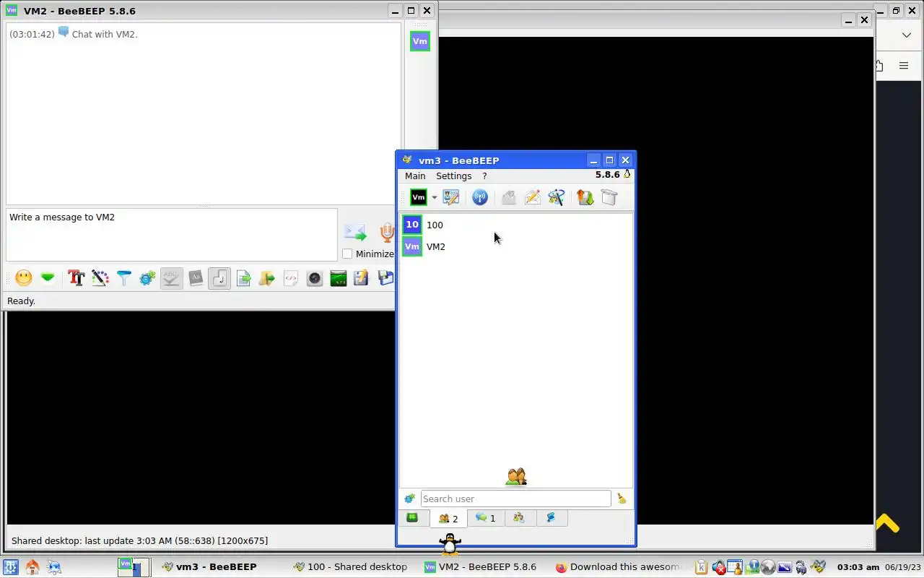The width and height of the screenshot is (924, 578).
Task: Select user 100 in the user list
Action: click(x=516, y=225)
